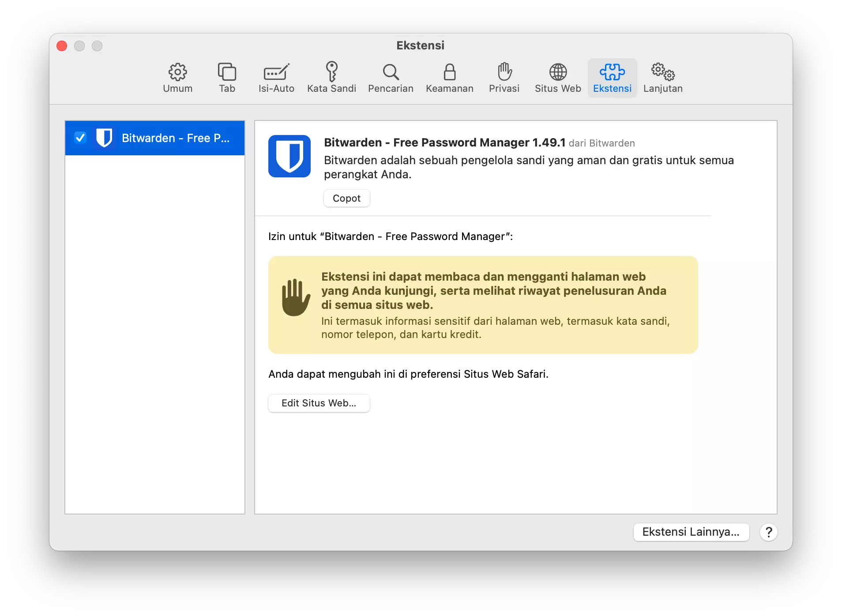Select Bitwarden row in extension list
Screen dimensions: 842x616
pyautogui.click(x=176, y=138)
